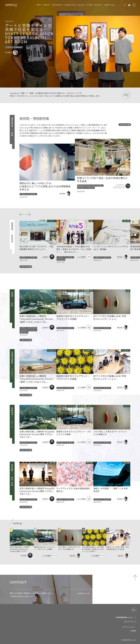Click author avatar under 便利は EC article
The width and height of the screenshot is (140, 644).
68,193
